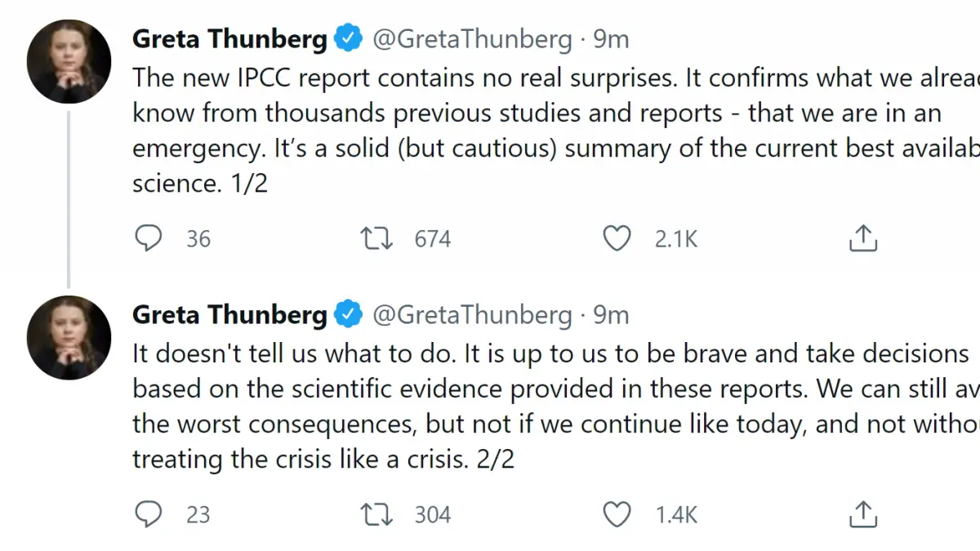Viewport: 980px width, 551px height.
Task: Open profile picture on second tweet
Action: 69,337
